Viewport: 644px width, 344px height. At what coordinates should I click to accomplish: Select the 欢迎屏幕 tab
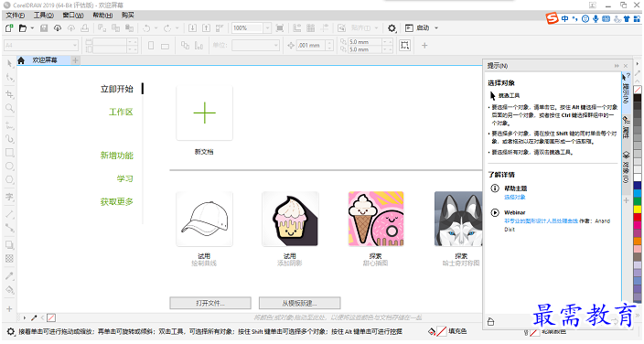tap(45, 60)
